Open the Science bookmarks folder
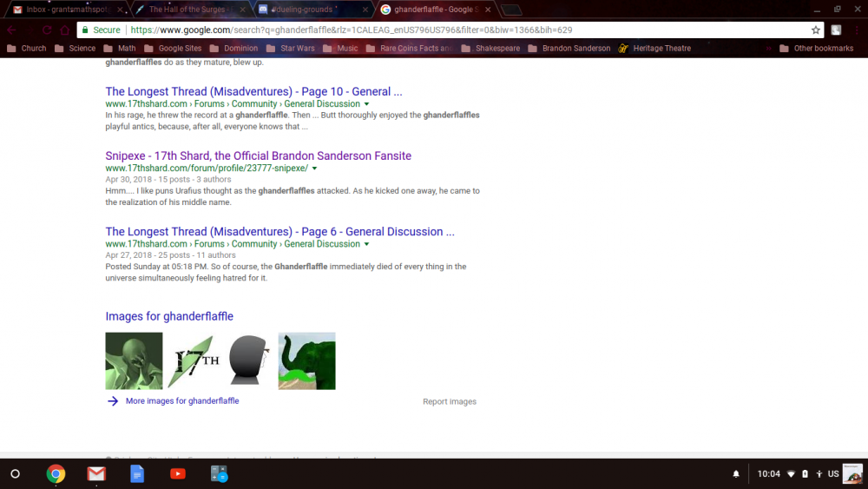This screenshot has width=868, height=489. [75, 48]
